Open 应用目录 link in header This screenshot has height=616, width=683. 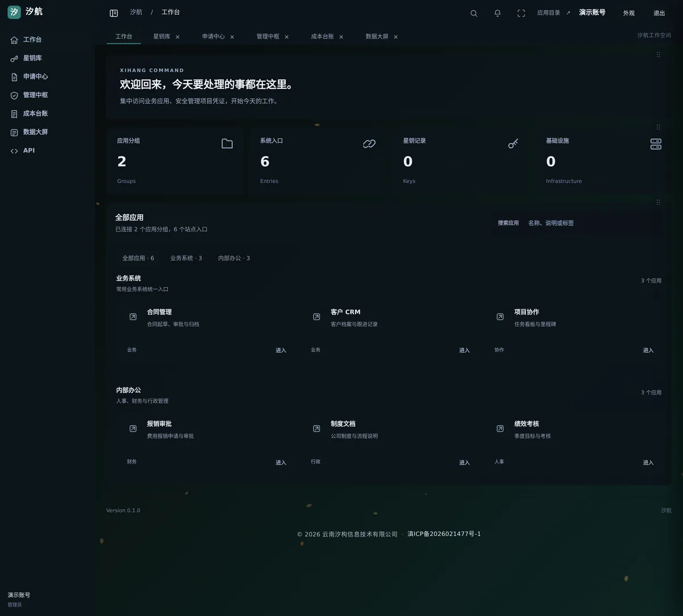pyautogui.click(x=554, y=13)
